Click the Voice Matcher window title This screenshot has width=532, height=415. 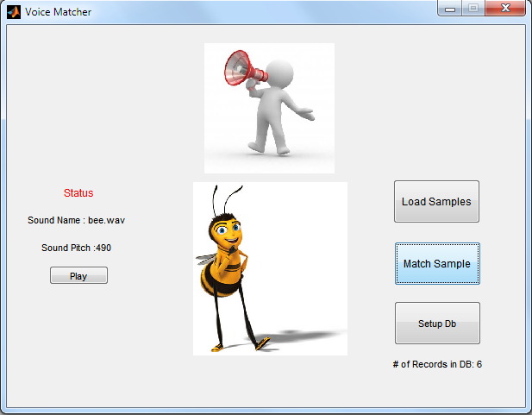tap(58, 12)
